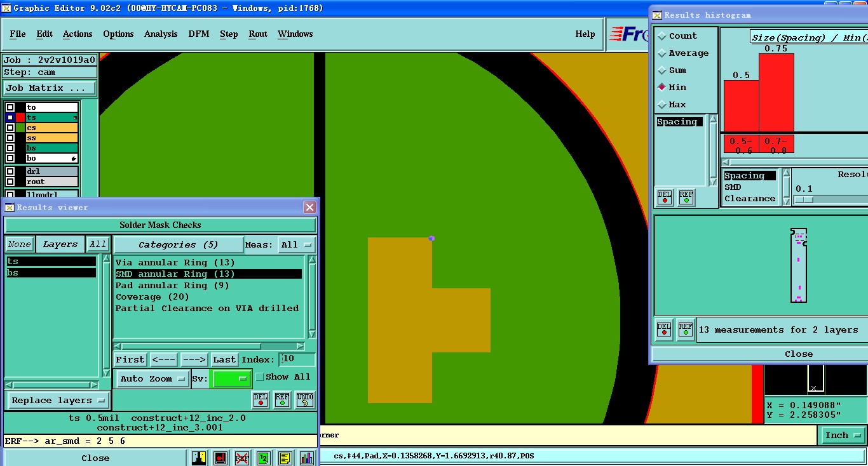Click REF icon beside measurements summary
Image resolution: width=868 pixels, height=466 pixels.
coord(685,330)
